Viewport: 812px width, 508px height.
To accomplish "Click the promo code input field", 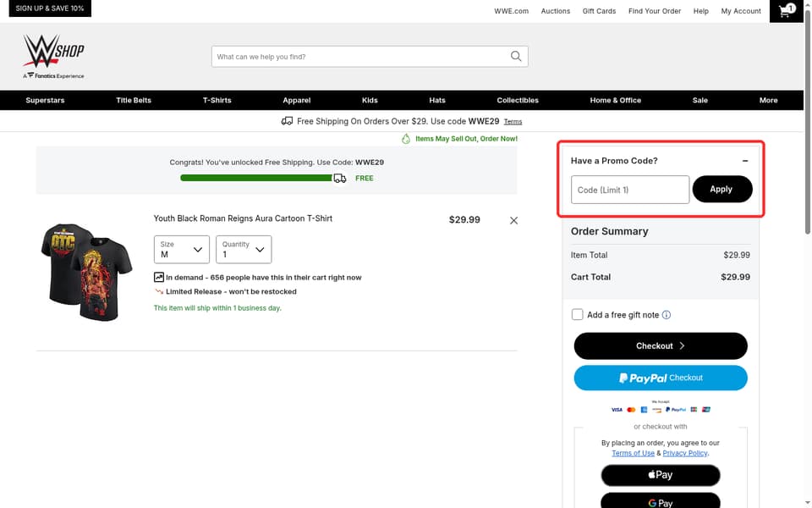I will point(629,190).
